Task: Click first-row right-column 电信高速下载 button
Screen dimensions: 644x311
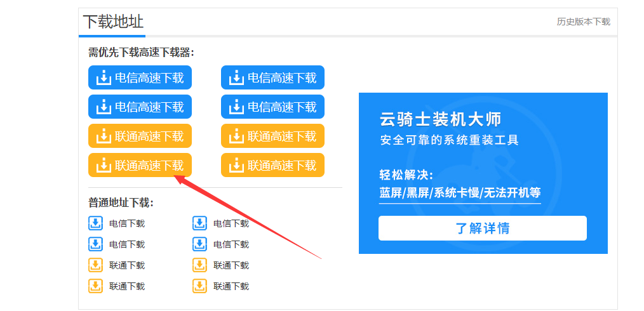Action: point(272,77)
